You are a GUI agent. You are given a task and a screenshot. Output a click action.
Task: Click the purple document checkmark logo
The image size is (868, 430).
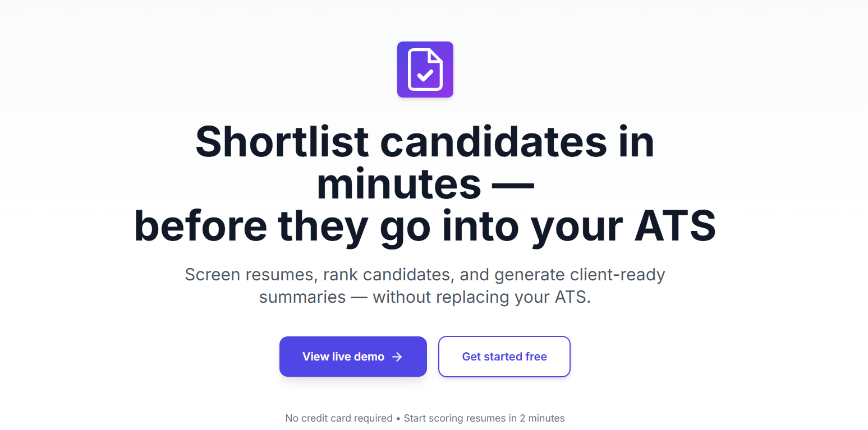pos(425,70)
